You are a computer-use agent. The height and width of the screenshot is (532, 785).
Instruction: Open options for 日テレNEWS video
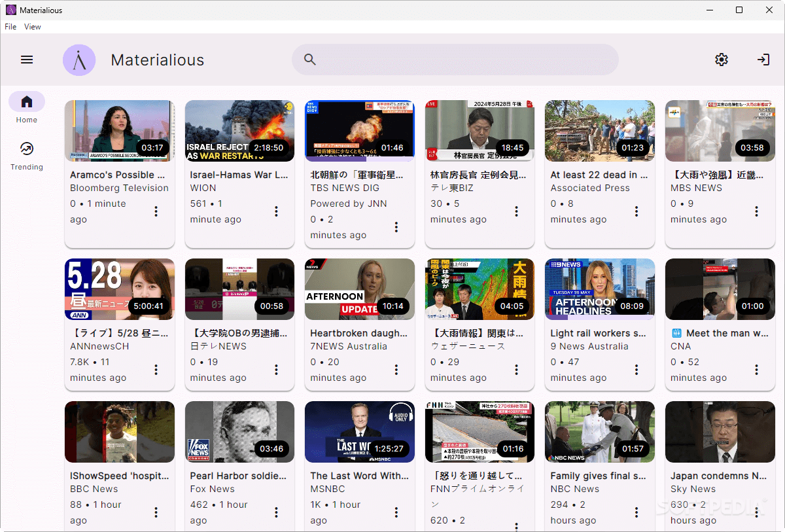pyautogui.click(x=276, y=370)
